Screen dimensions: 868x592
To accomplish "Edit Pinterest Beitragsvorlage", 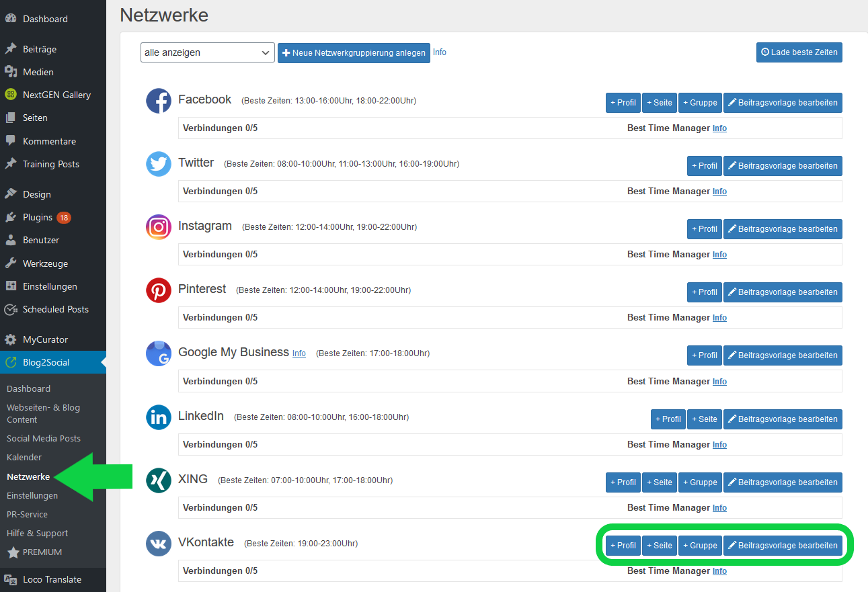I will pos(783,292).
